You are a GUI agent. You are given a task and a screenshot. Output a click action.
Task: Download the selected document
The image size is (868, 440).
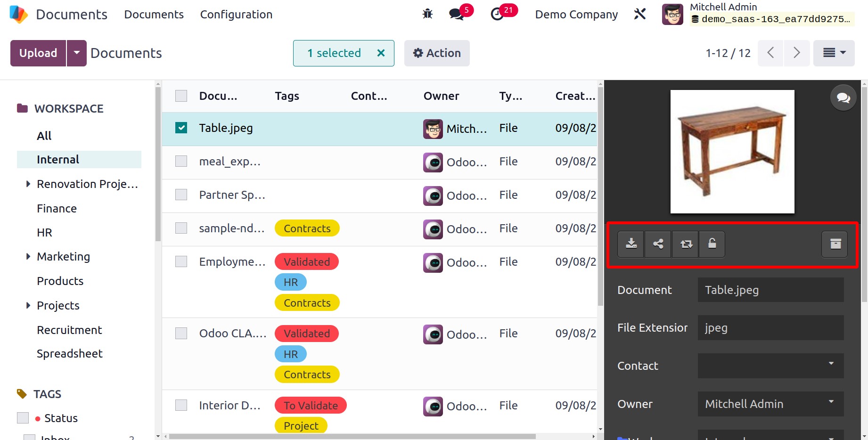pos(631,244)
